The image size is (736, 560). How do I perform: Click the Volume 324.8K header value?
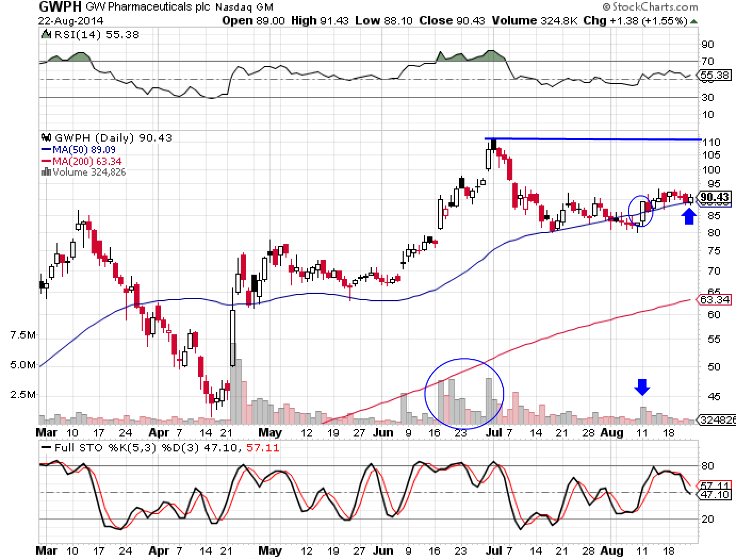[x=534, y=21]
